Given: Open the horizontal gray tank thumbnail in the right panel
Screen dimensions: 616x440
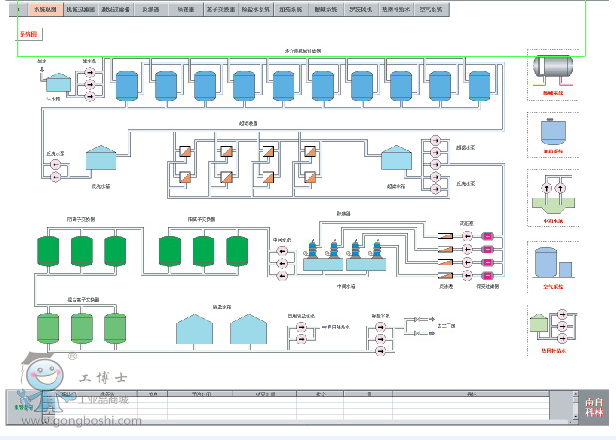Looking at the screenshot, I should pos(553,67).
